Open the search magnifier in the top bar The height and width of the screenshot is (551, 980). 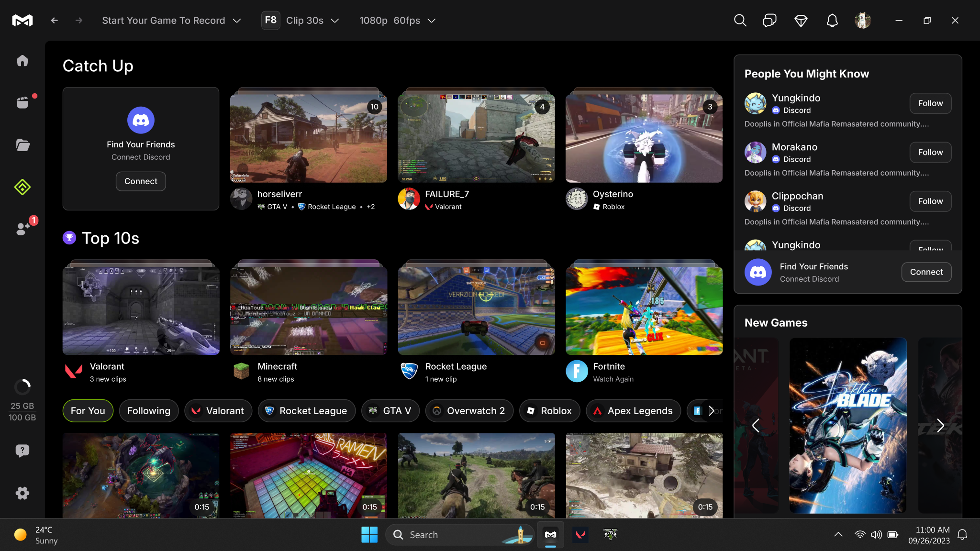(x=740, y=21)
